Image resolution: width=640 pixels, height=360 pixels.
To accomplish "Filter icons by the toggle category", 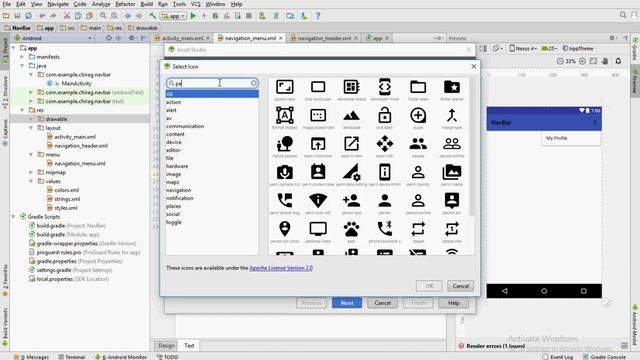I will [x=173, y=222].
